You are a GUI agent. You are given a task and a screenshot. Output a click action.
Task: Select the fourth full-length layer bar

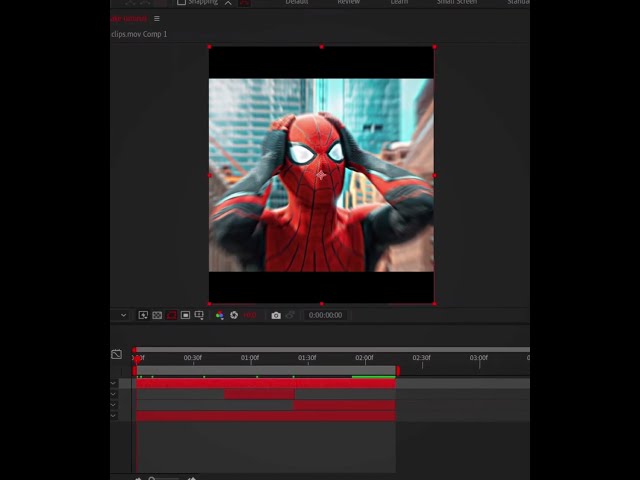(266, 416)
